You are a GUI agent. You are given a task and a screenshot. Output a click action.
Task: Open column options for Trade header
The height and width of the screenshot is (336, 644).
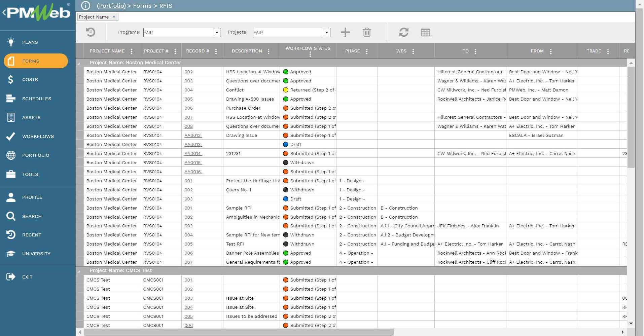[608, 51]
